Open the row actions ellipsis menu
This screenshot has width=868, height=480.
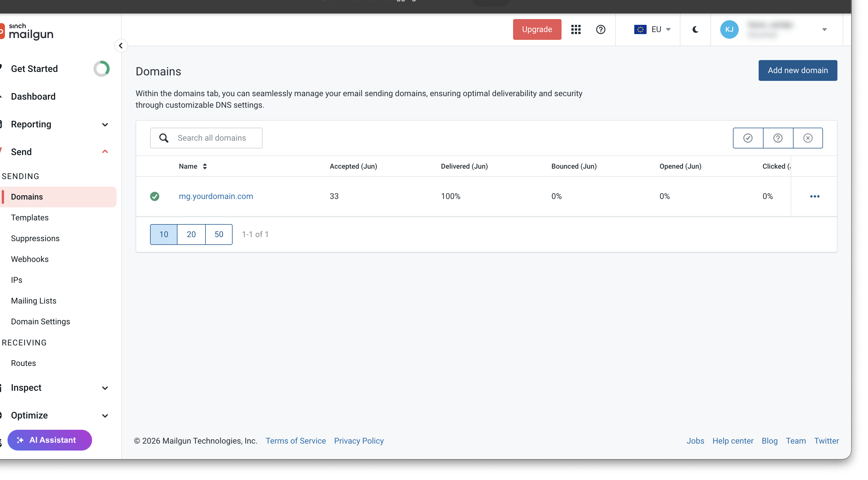click(814, 196)
